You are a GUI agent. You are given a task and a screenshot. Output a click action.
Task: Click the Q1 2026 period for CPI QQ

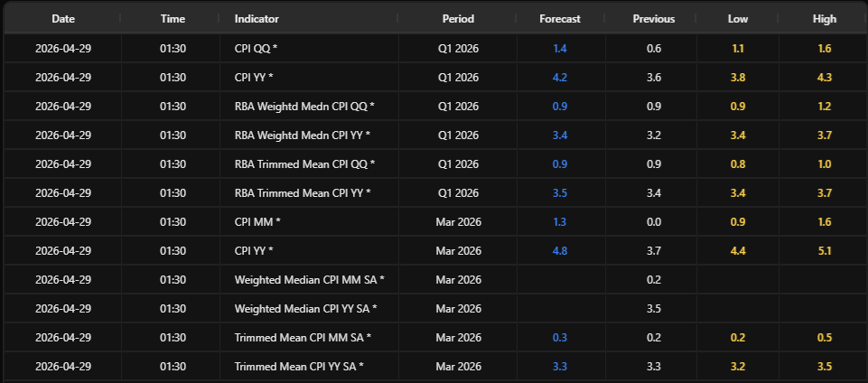tap(458, 49)
